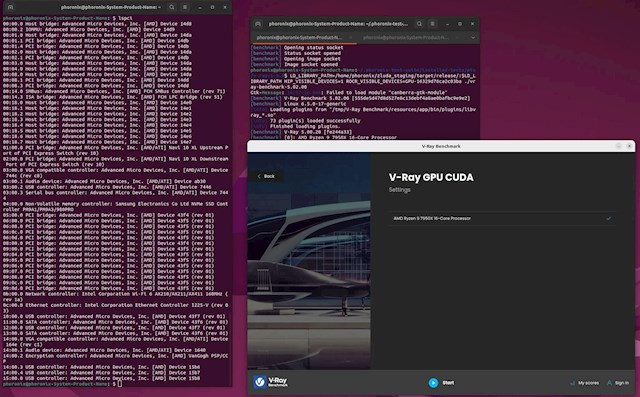Click the search icon in lspci terminal
This screenshot has height=397, width=640.
coord(172,7)
